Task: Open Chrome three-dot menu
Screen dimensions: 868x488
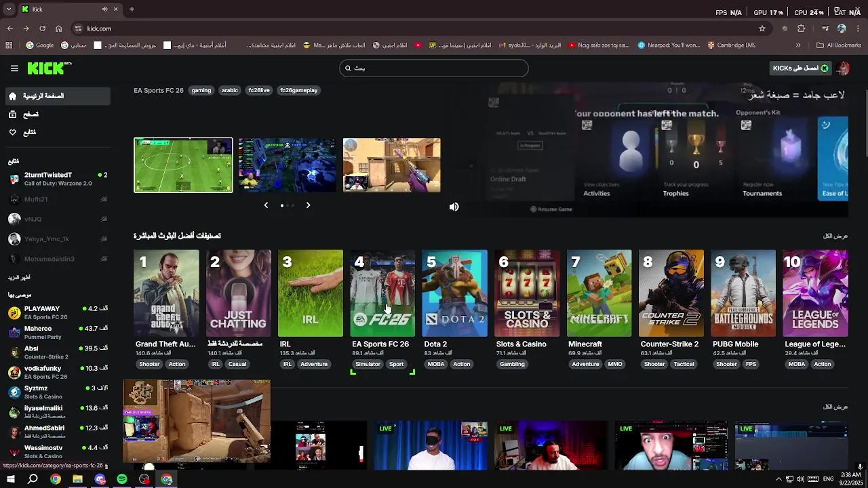Action: click(859, 28)
